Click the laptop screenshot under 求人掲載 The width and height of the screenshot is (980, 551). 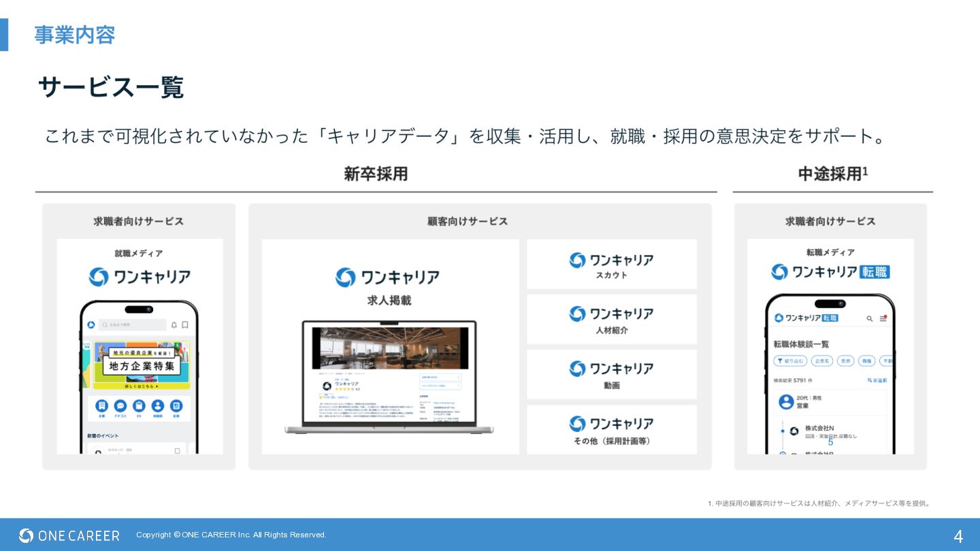[389, 378]
